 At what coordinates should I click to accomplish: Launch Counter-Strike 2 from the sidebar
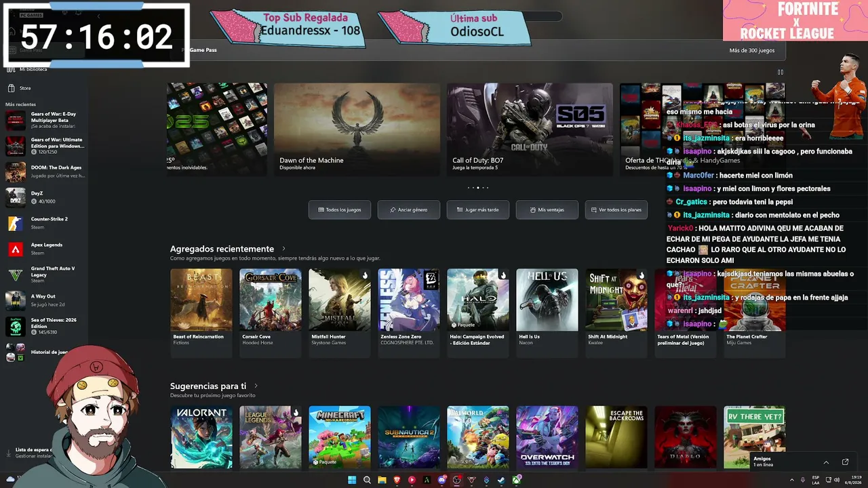click(44, 223)
